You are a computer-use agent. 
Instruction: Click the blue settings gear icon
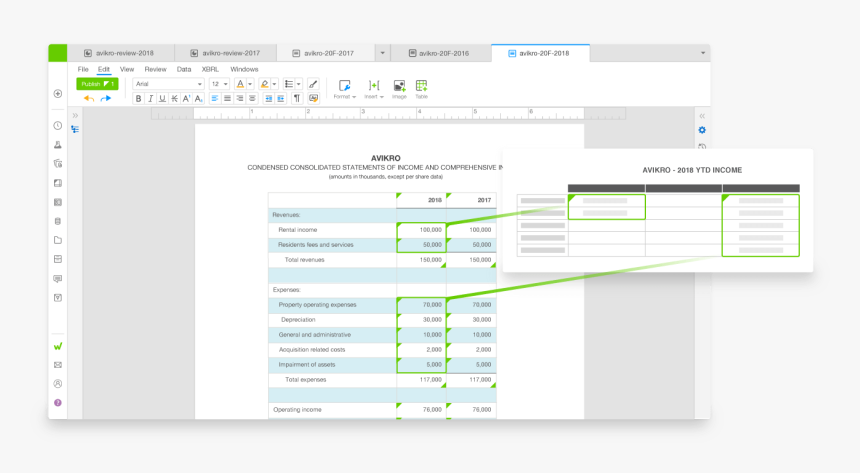(701, 130)
